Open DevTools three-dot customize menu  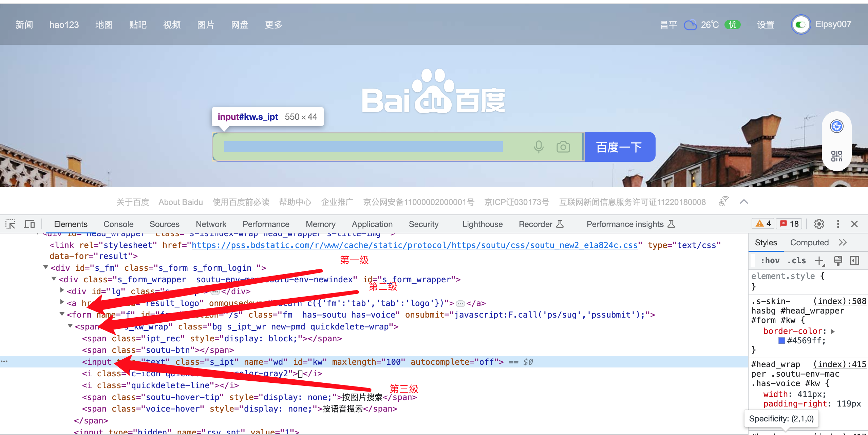838,224
